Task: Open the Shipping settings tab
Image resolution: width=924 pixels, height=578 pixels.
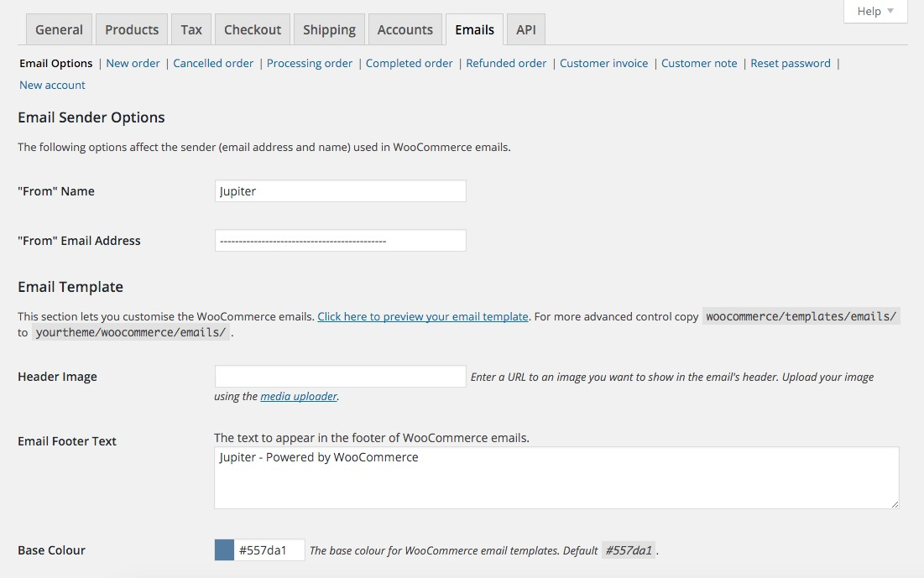Action: click(329, 29)
